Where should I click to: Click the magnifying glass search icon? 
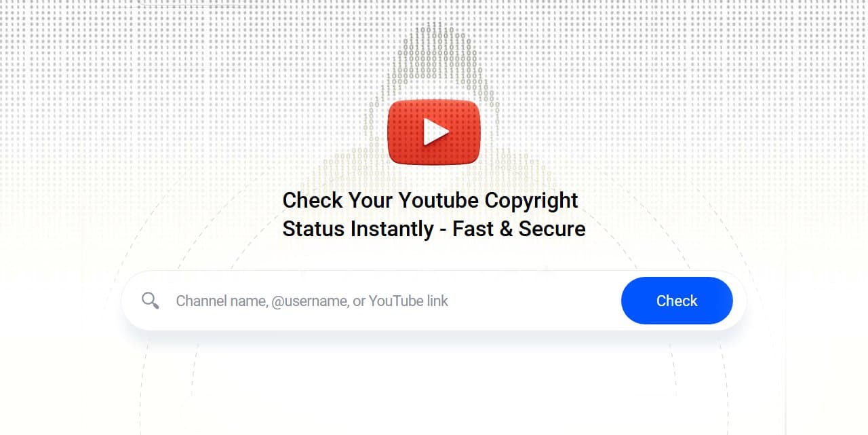[151, 301]
